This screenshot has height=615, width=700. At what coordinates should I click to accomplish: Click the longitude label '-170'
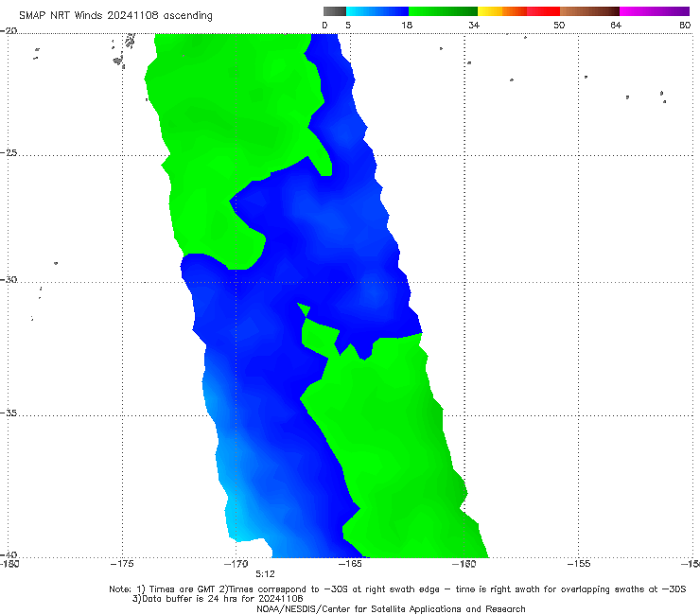pos(236,564)
